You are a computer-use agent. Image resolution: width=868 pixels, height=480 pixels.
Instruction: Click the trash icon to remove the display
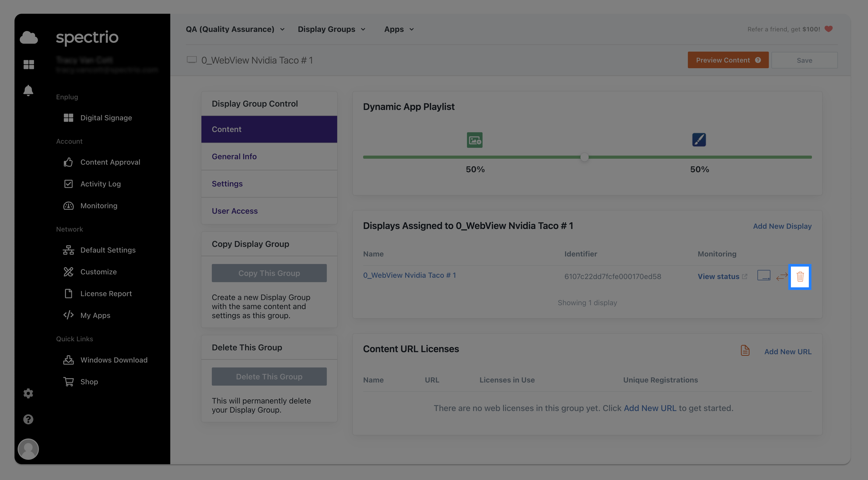(800, 277)
